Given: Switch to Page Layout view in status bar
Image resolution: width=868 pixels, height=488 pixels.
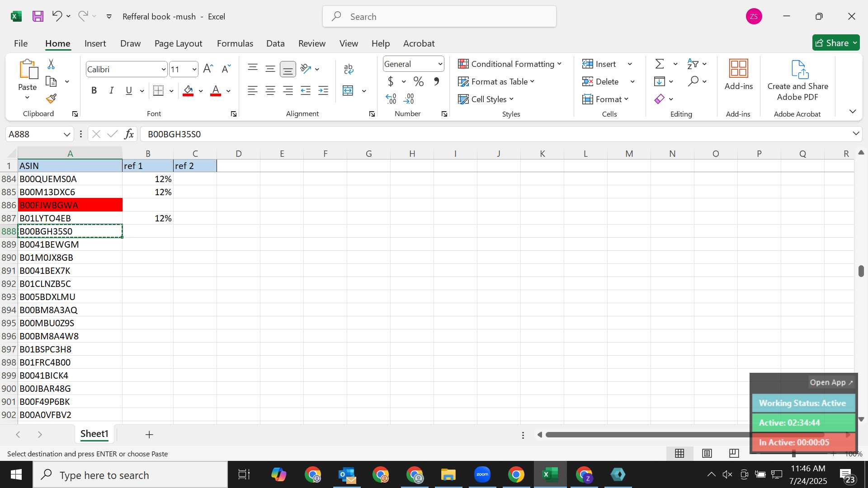Looking at the screenshot, I should [707, 453].
